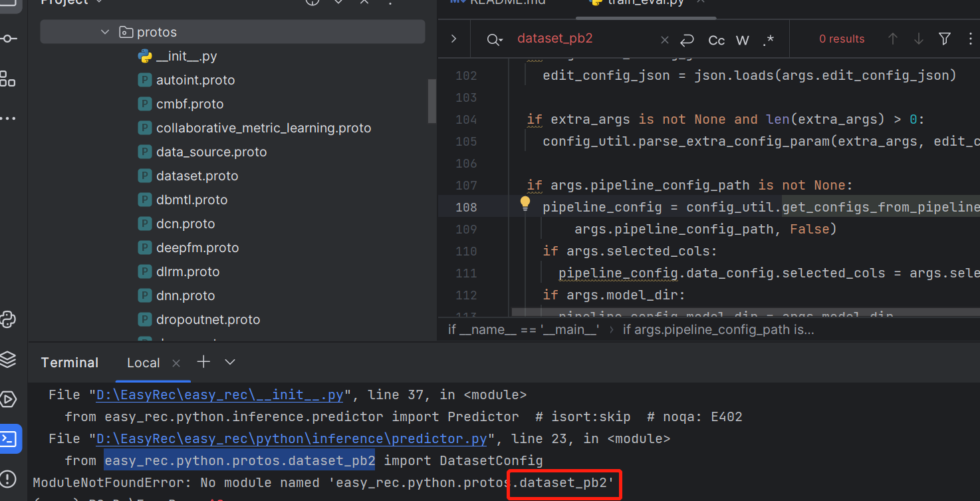Click the proto icon beside dataset.proto
This screenshot has height=501, width=980.
point(145,176)
